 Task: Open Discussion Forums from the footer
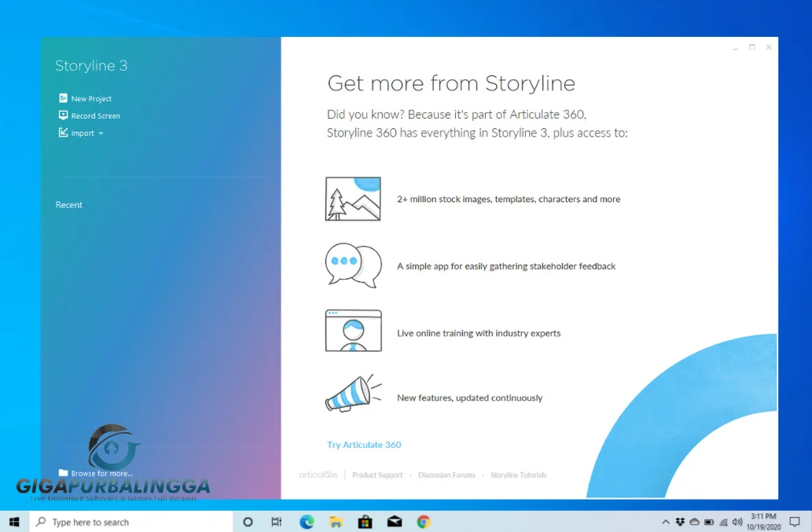(x=446, y=475)
